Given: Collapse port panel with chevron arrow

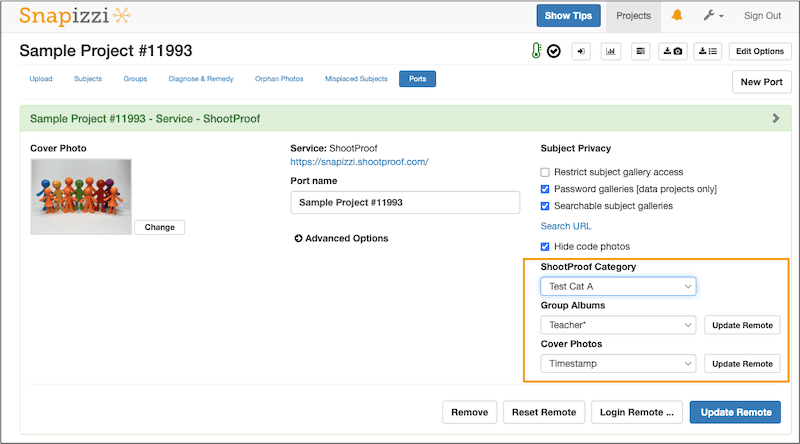Looking at the screenshot, I should coord(776,118).
